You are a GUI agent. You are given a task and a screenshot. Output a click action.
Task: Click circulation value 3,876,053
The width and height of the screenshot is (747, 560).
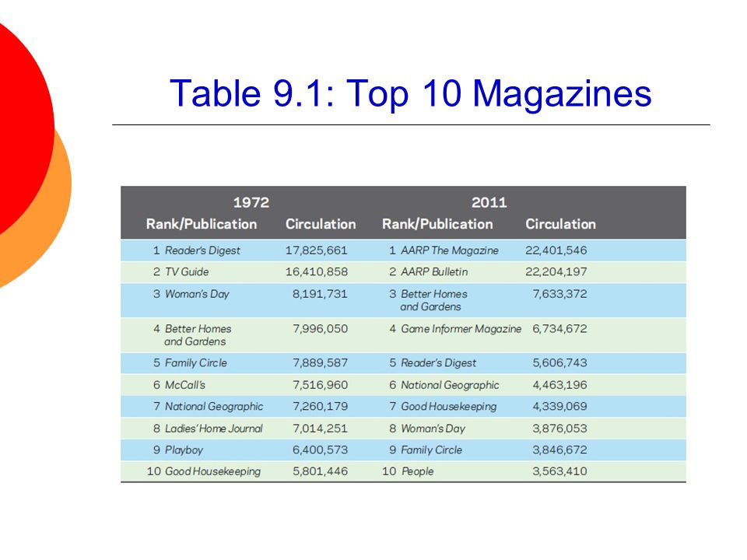pyautogui.click(x=559, y=429)
